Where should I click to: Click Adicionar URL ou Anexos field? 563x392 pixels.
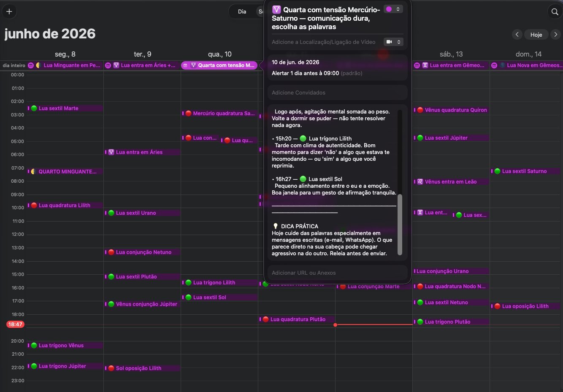tap(338, 273)
